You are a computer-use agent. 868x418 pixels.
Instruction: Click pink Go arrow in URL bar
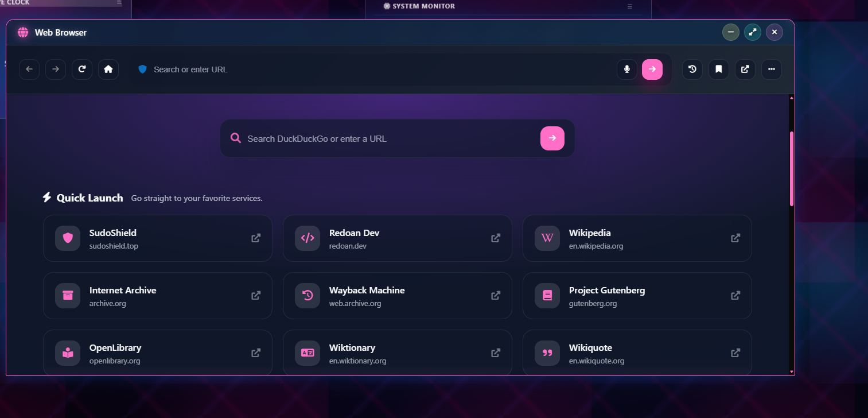click(652, 69)
